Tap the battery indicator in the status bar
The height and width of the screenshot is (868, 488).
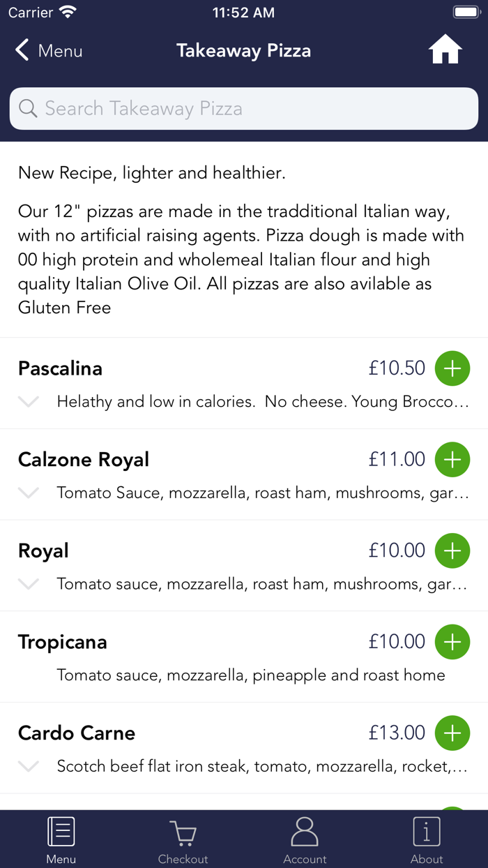point(466,11)
